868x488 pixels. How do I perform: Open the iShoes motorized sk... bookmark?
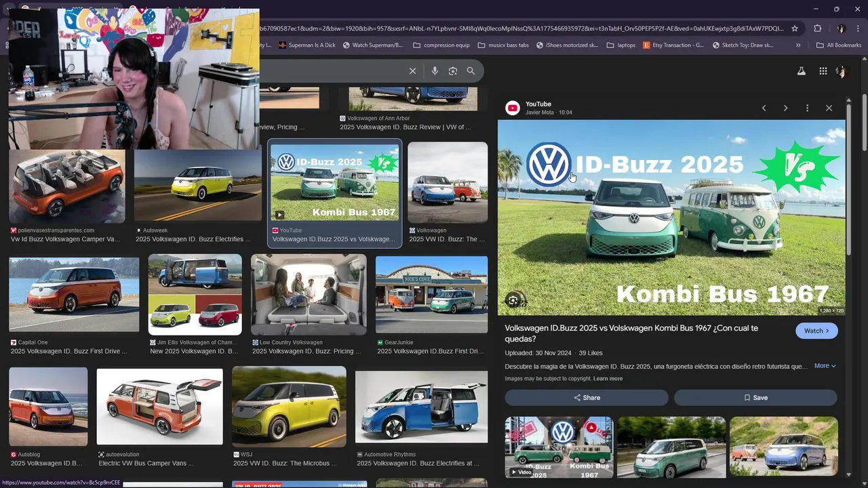coord(567,45)
